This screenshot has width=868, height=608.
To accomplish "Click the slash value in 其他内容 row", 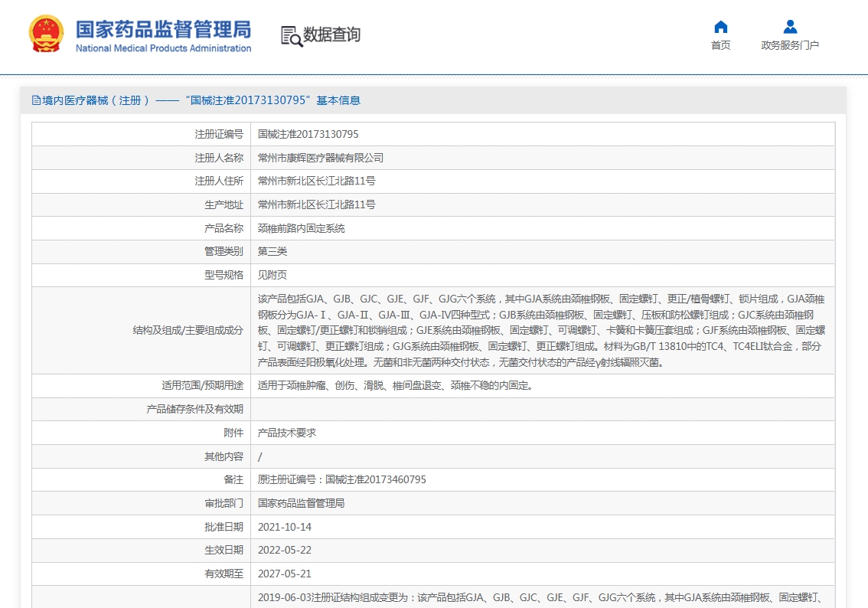I will point(259,457).
